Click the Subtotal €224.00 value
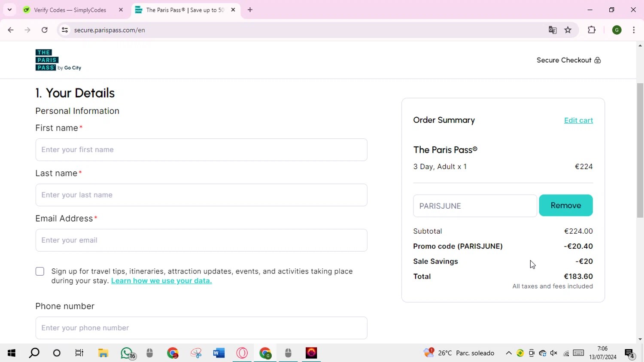Image resolution: width=644 pixels, height=362 pixels. pos(578,231)
